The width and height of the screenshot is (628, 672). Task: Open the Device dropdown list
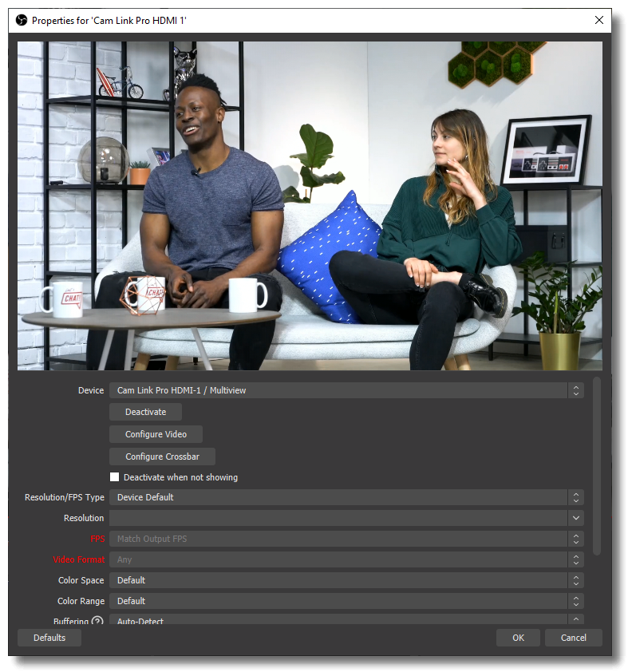coord(346,390)
